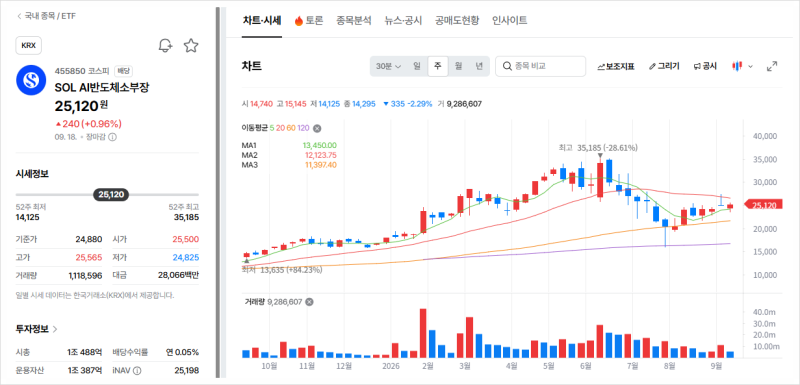
Task: Expand the 투자정보 section chevron
Action: [x=55, y=329]
